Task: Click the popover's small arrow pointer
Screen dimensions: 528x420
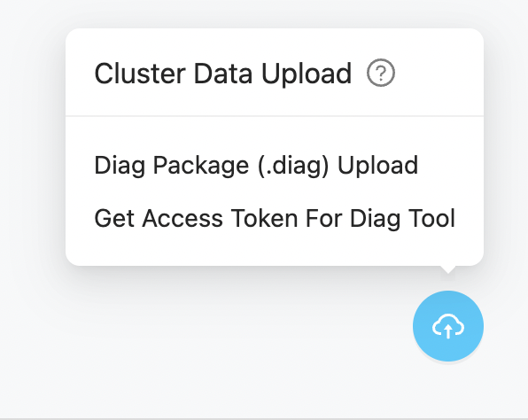Action: coord(448,269)
